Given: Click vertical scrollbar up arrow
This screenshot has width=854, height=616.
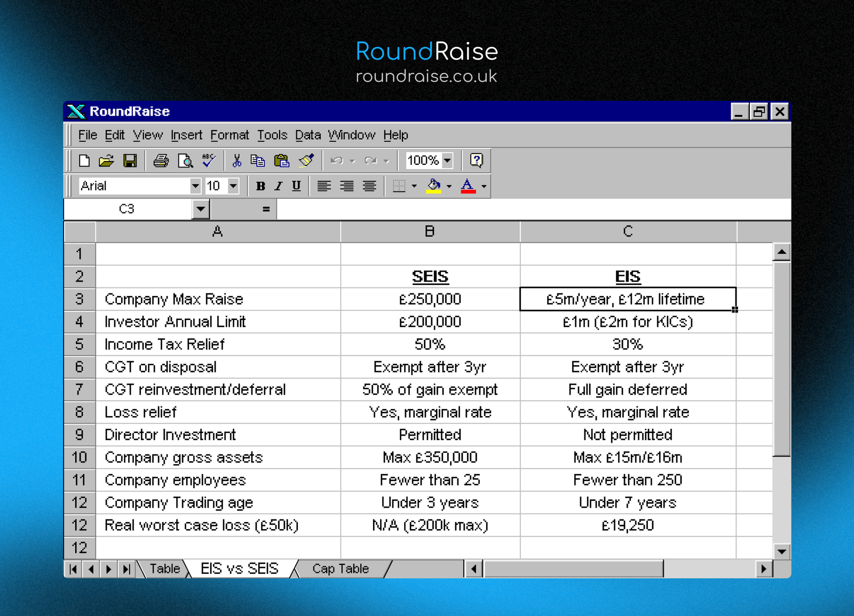Looking at the screenshot, I should (x=781, y=252).
